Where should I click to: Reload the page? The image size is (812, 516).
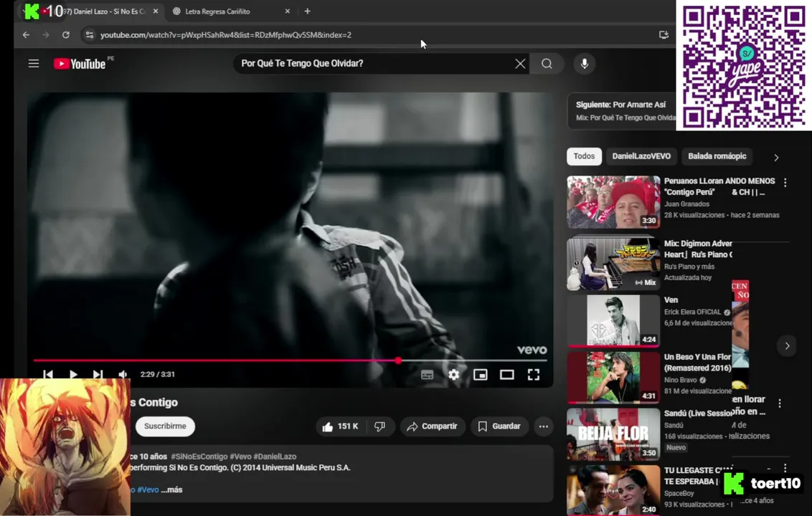click(66, 34)
